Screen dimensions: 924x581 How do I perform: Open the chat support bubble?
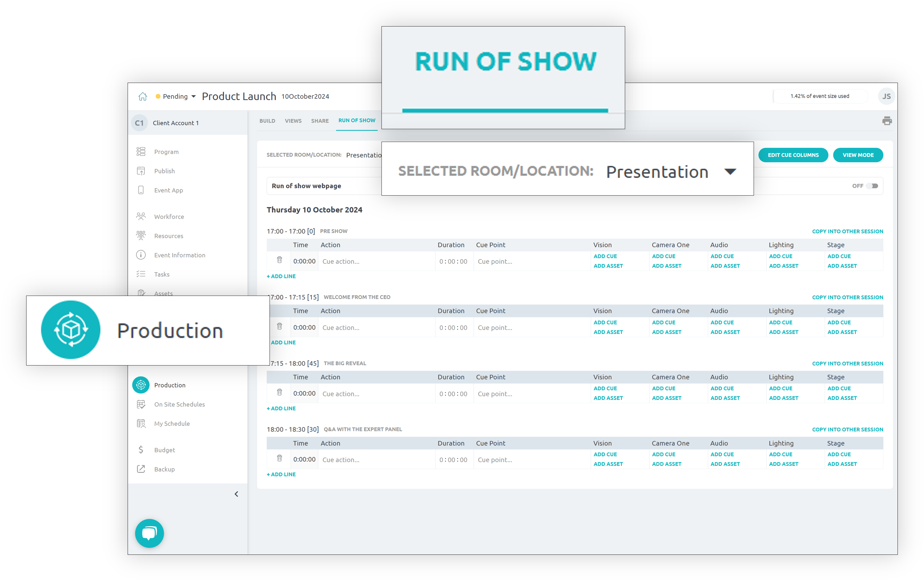(149, 533)
